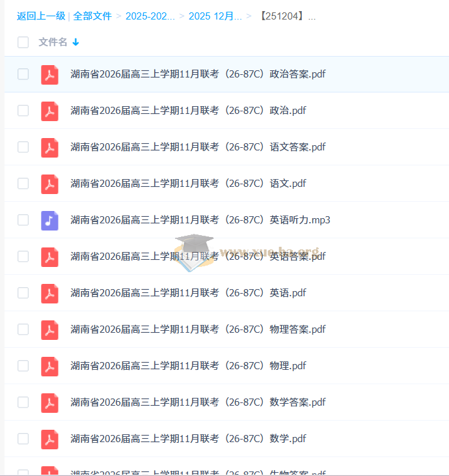
Task: Click 返回上一级 to go back
Action: 40,16
